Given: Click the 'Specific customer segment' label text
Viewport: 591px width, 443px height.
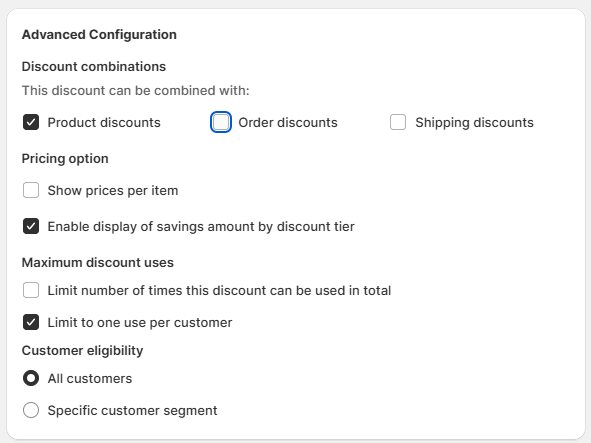Looking at the screenshot, I should [x=132, y=411].
